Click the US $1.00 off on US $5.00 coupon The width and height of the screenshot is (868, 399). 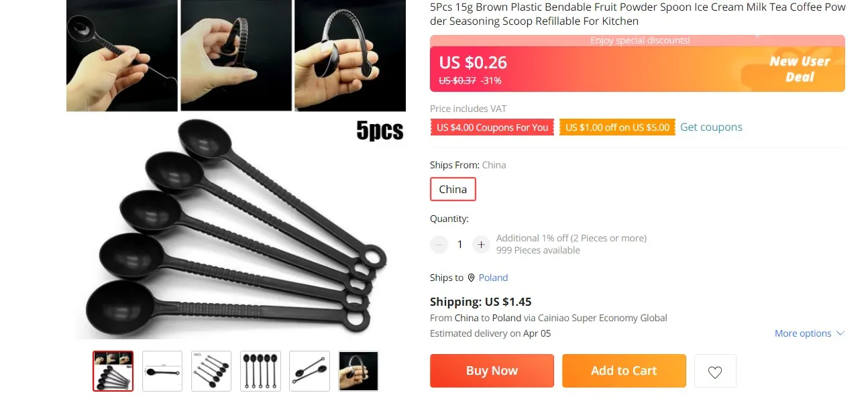coord(617,127)
